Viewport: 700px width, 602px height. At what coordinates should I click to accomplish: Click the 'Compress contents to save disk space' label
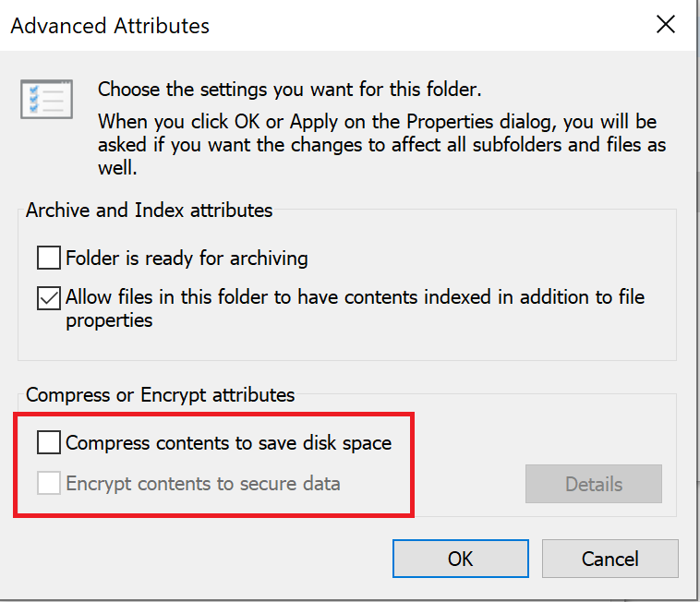(229, 442)
